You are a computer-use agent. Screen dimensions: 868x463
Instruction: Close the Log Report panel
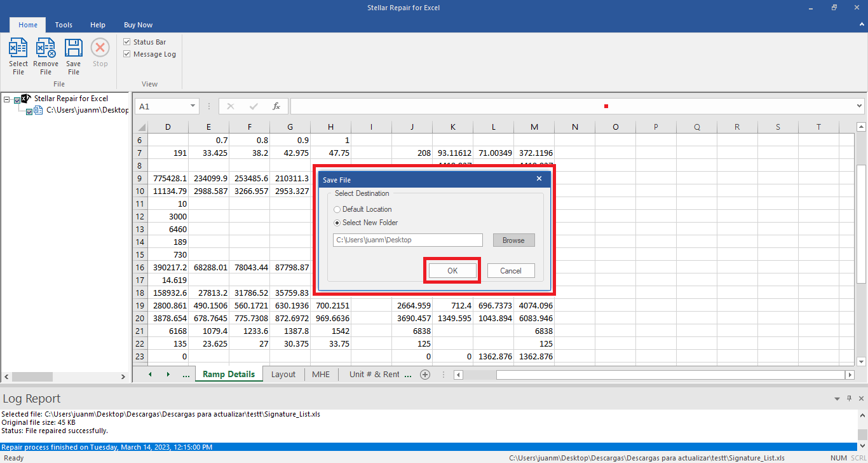click(860, 399)
